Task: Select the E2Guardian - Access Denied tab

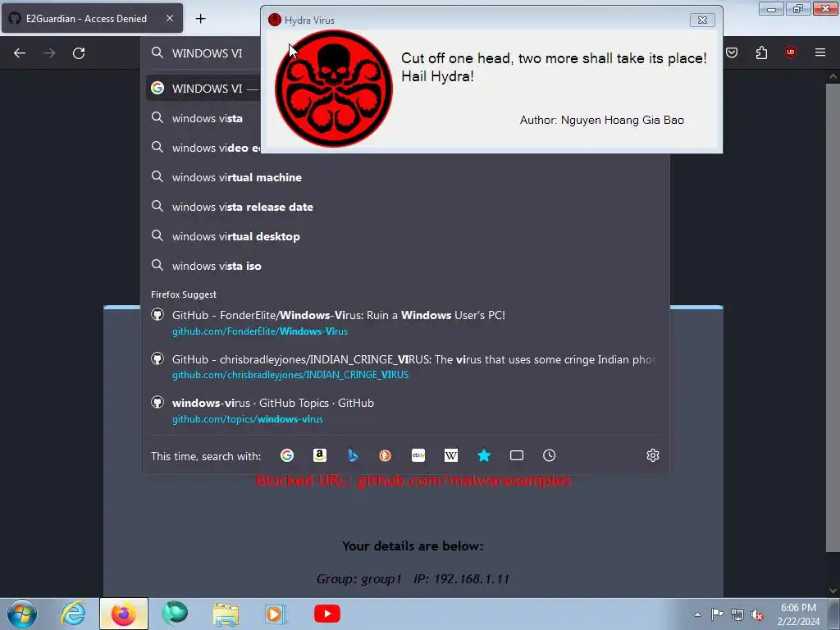Action: click(x=92, y=18)
